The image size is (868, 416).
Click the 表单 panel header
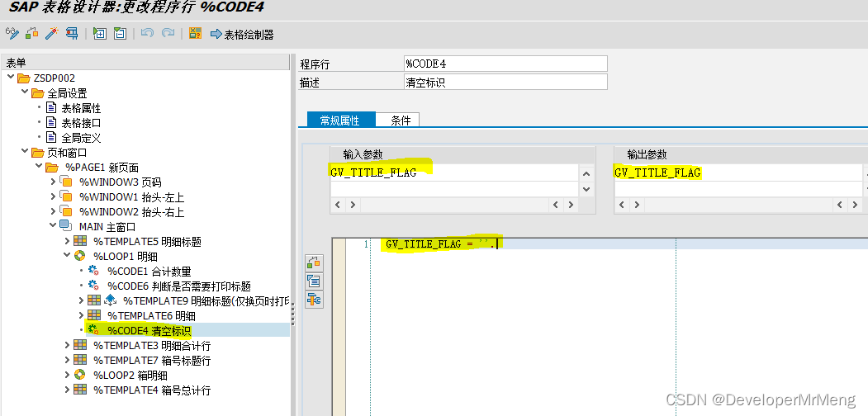click(x=145, y=63)
